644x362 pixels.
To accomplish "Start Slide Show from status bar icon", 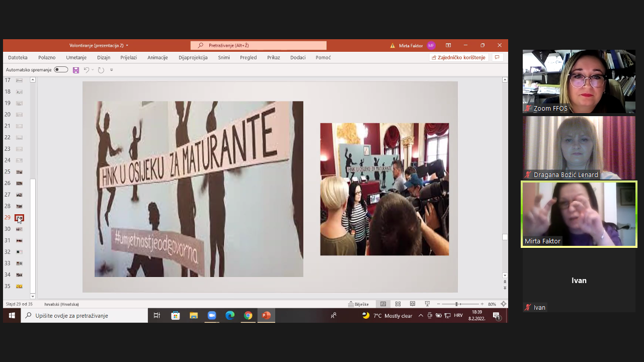I will (427, 304).
